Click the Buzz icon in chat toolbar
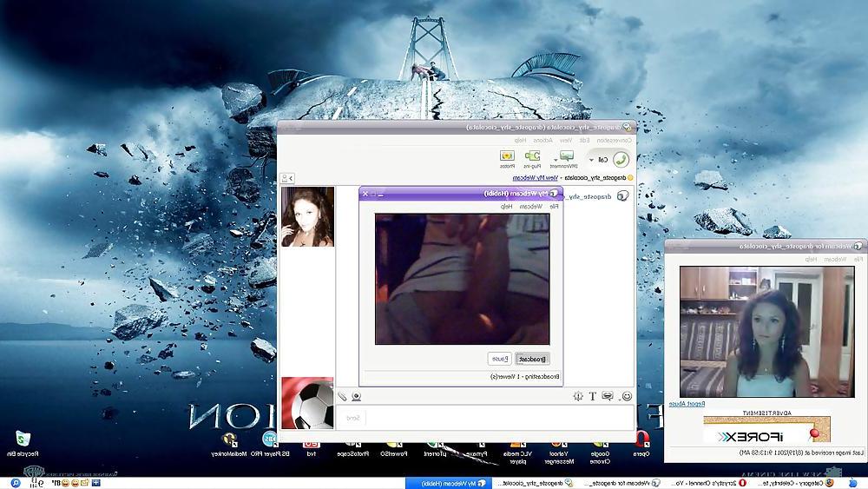Viewport: 868px width, 489px height. [578, 396]
